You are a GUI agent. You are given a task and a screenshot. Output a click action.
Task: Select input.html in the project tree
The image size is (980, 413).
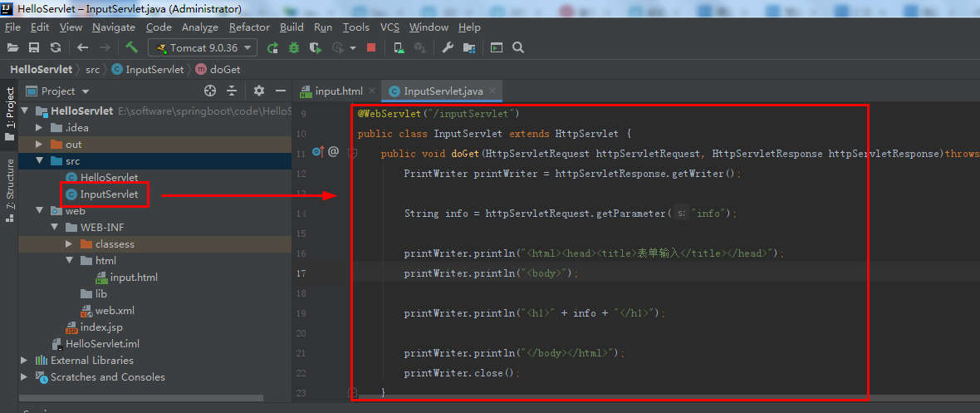point(127,278)
